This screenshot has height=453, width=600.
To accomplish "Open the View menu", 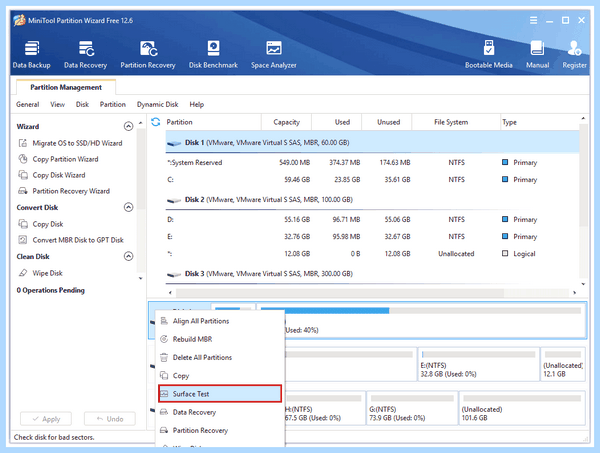I will tap(57, 104).
